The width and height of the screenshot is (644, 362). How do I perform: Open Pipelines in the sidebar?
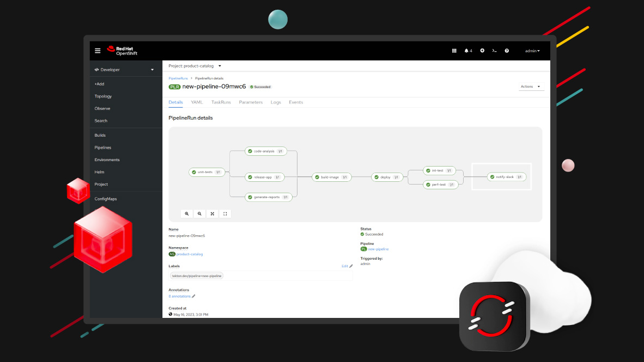pos(103,148)
